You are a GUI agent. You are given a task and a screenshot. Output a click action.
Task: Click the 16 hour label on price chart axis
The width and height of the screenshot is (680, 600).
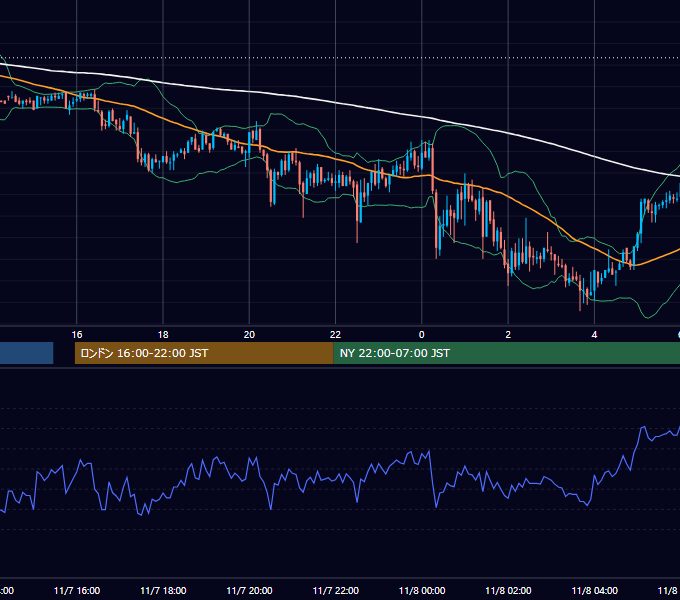(77, 335)
